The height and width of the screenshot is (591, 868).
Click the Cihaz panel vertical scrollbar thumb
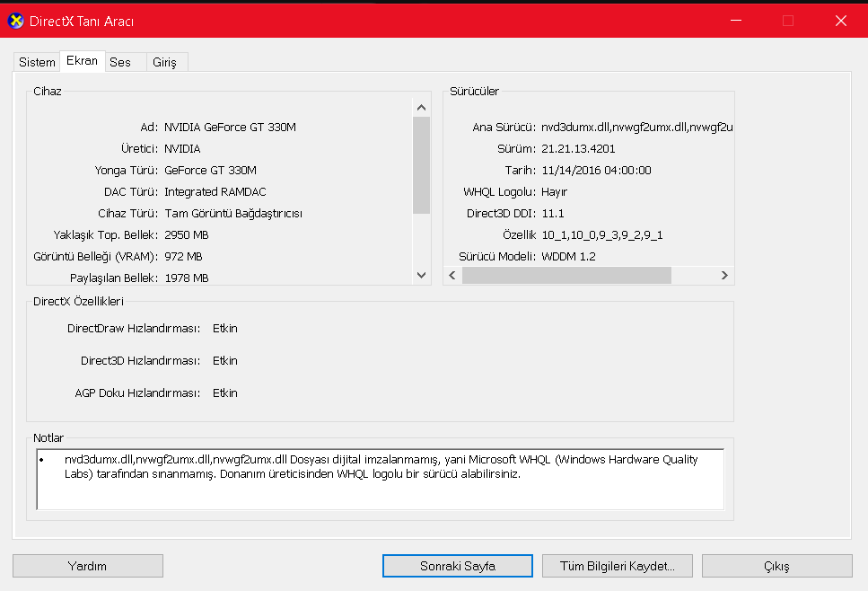421,165
